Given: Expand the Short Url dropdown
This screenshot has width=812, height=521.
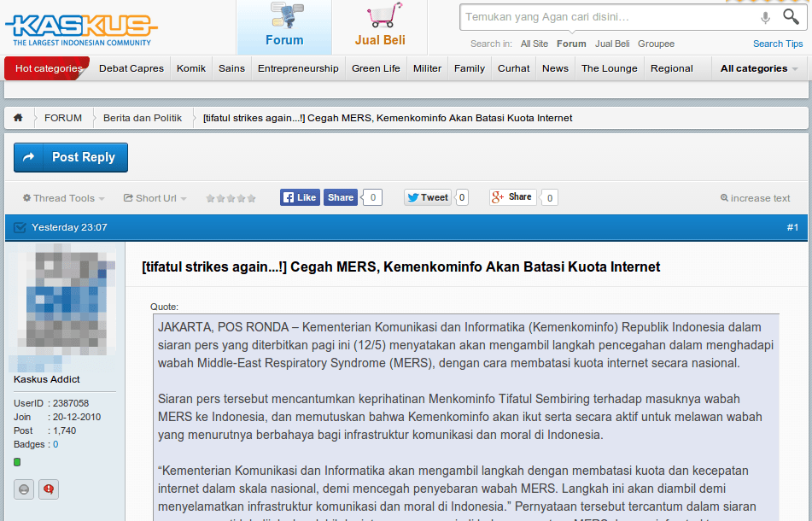Looking at the screenshot, I should 155,198.
